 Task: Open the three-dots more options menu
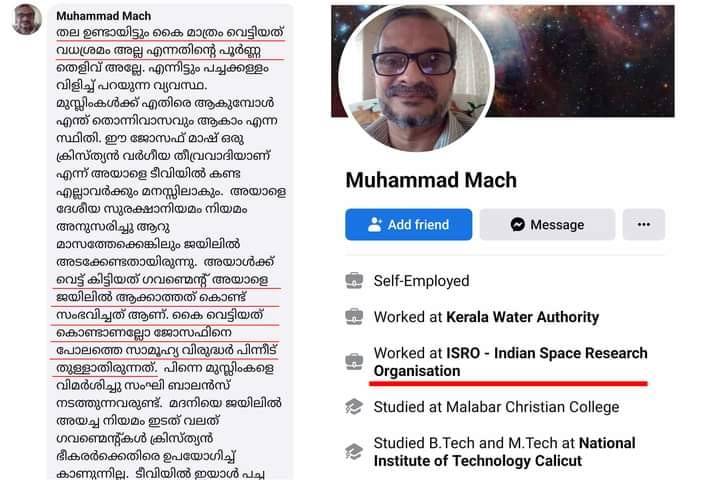click(644, 225)
